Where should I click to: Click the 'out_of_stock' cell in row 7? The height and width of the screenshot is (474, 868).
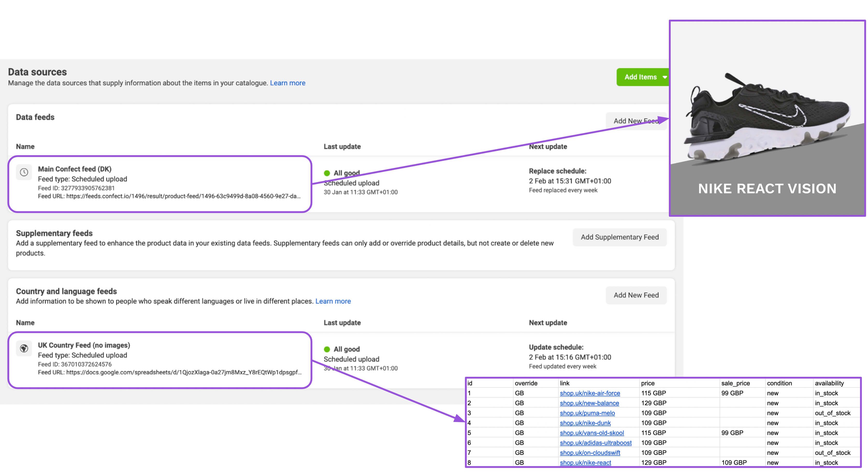tap(833, 453)
